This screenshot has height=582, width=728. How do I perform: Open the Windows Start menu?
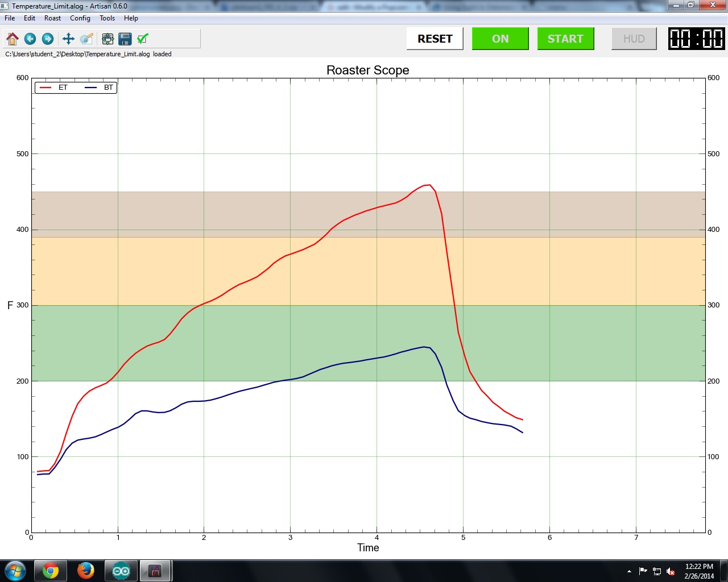[15, 571]
